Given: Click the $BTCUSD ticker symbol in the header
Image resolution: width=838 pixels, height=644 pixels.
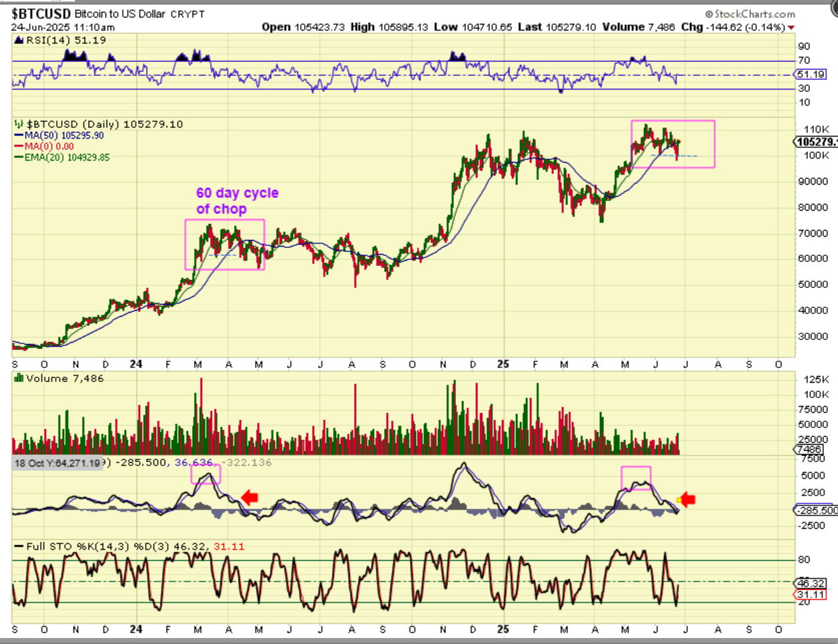Looking at the screenshot, I should tap(41, 13).
